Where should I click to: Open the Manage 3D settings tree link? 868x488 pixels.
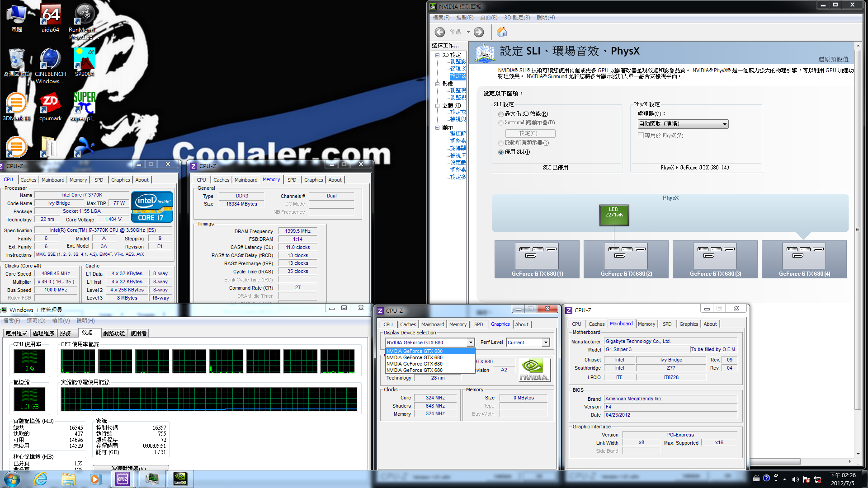[x=458, y=69]
